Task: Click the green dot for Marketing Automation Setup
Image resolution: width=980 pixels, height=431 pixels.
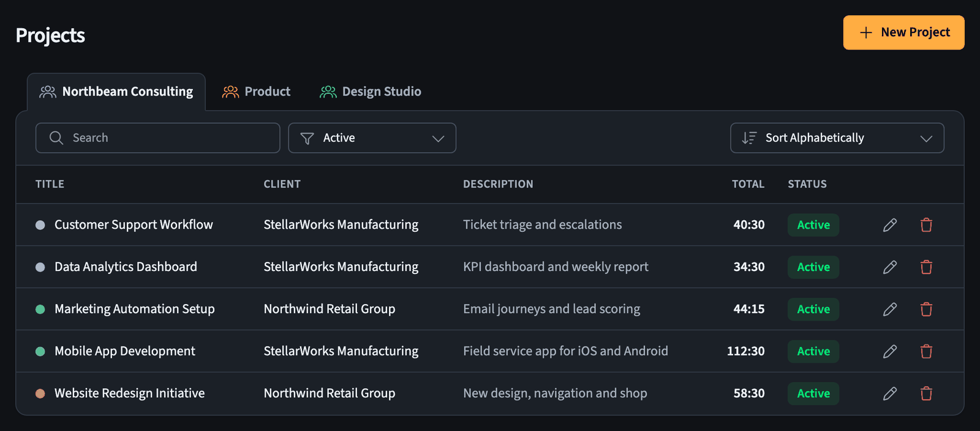Action: (40, 310)
